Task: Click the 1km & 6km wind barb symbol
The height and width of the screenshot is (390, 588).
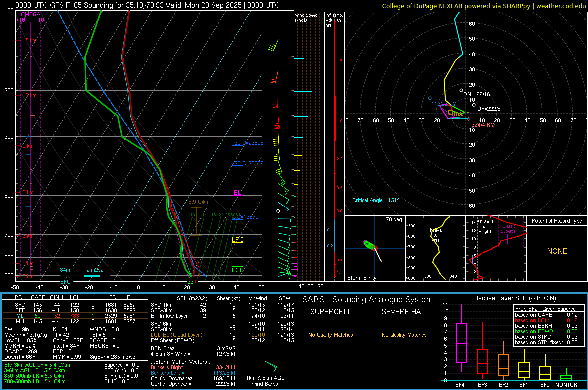Action: point(271,366)
